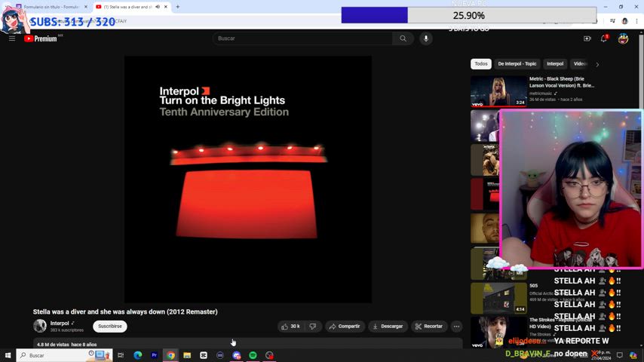Open The Strokes Reptilia video thumbnail

point(498,332)
